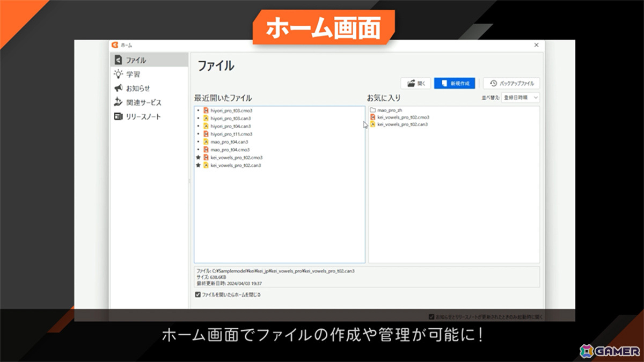Viewport: 644px width, 362px height.
Task: Click the star beside kei_vowels_pro_t02.cmo3 in recent files
Action: 199,158
